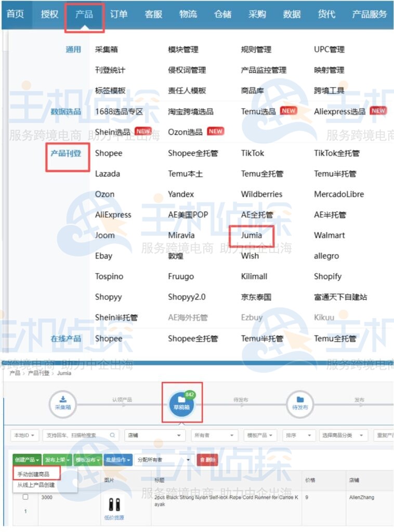Expand the 选择商品分类 dropdown
This screenshot has height=532, width=394.
(344, 435)
